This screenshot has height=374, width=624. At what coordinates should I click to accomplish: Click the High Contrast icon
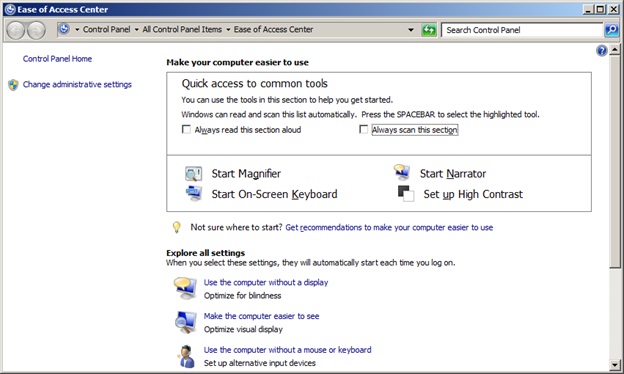pos(406,194)
